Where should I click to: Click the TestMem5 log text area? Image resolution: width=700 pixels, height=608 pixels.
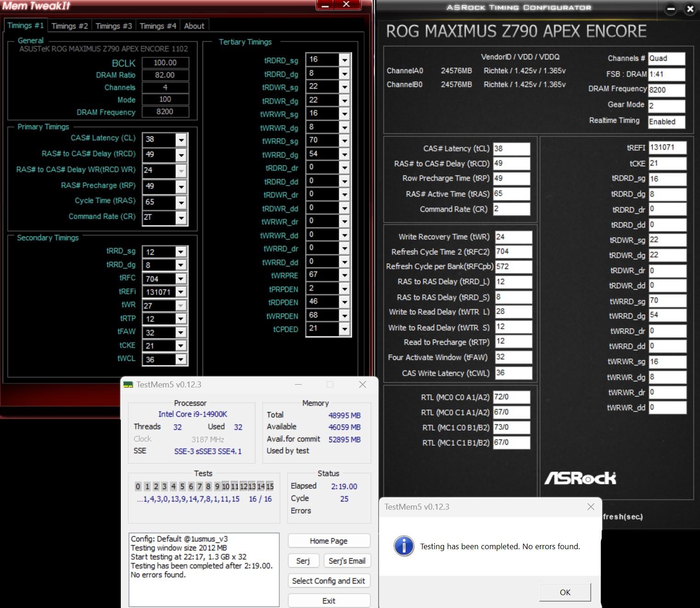coord(204,569)
